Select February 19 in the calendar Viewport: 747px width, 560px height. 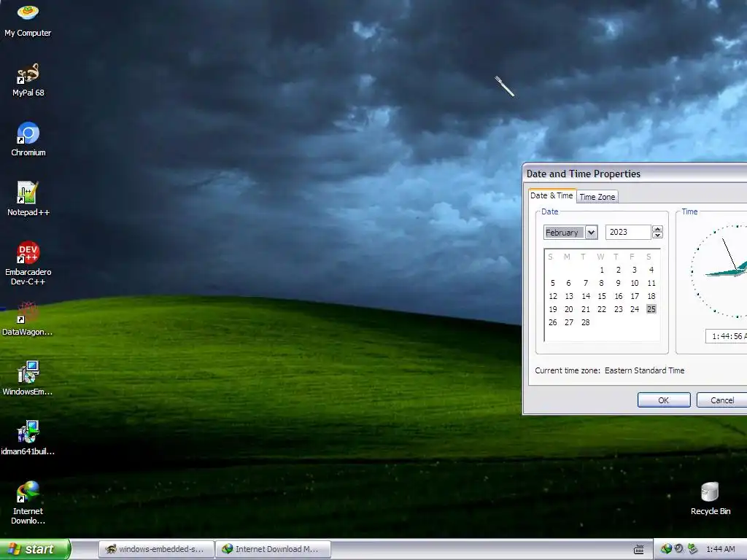[553, 309]
